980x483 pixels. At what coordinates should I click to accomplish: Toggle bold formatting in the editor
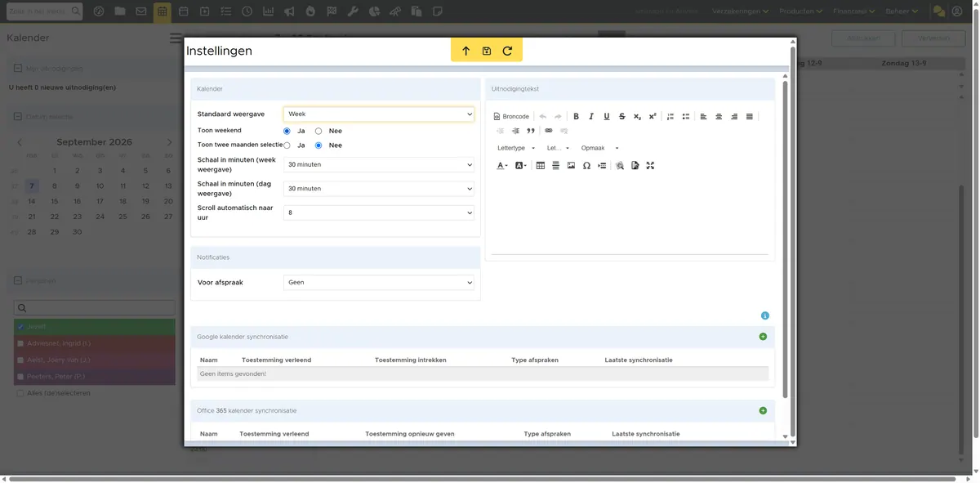click(x=576, y=117)
